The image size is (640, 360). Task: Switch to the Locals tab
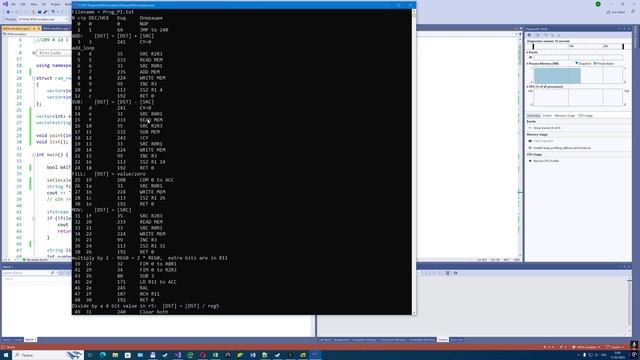click(18, 340)
